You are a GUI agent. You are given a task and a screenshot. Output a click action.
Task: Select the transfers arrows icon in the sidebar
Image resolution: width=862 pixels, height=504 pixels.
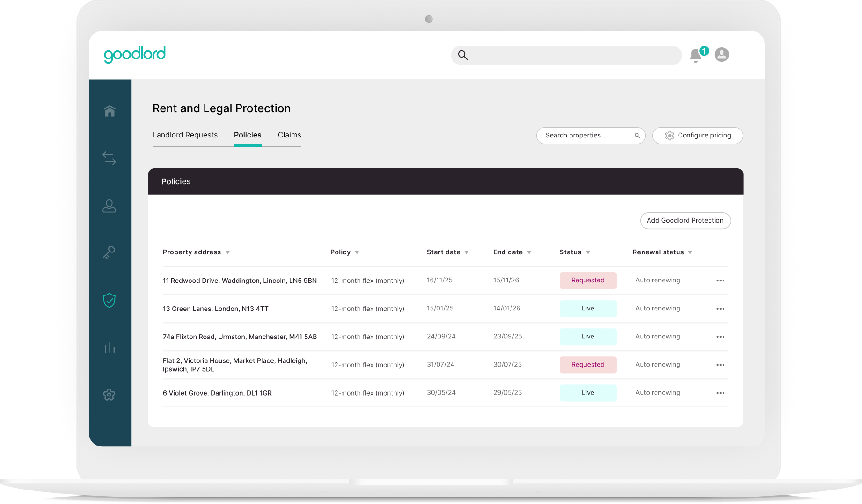pos(110,158)
